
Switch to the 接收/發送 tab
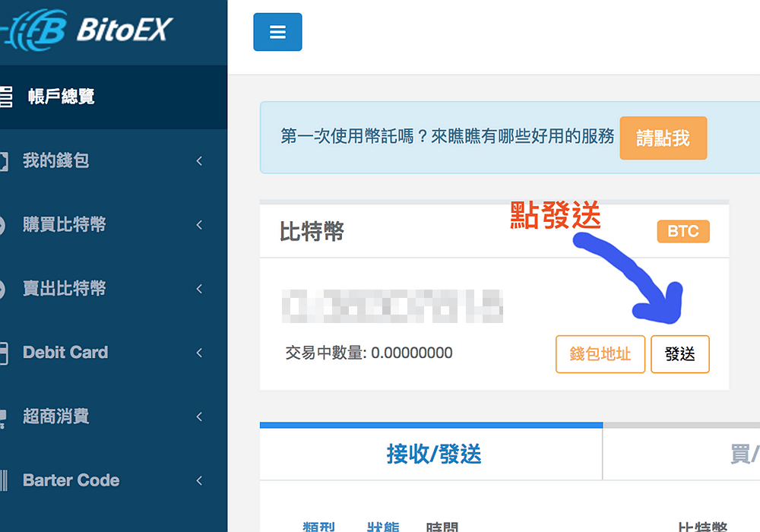click(433, 454)
